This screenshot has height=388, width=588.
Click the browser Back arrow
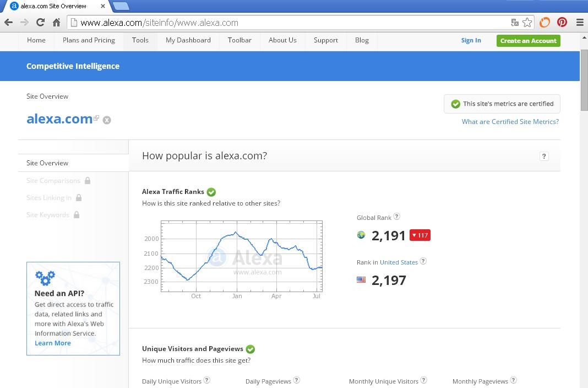tap(8, 23)
